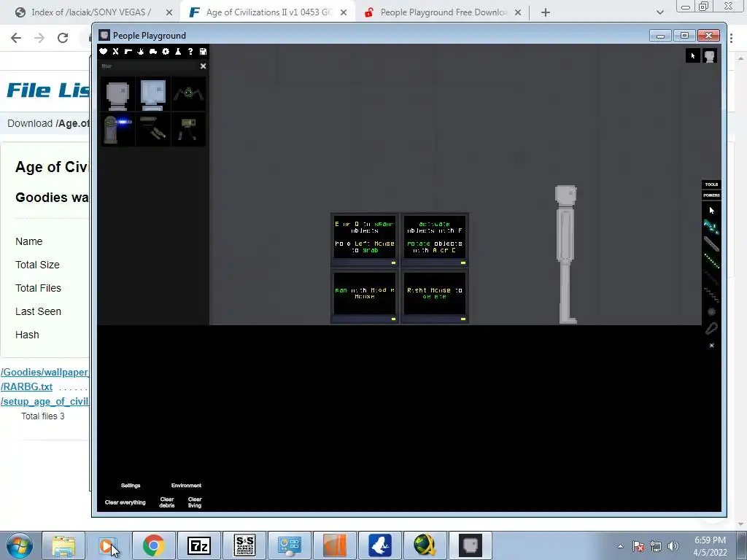This screenshot has height=560, width=747.
Task: Select the cyan lightning wire tool
Action: 711,227
